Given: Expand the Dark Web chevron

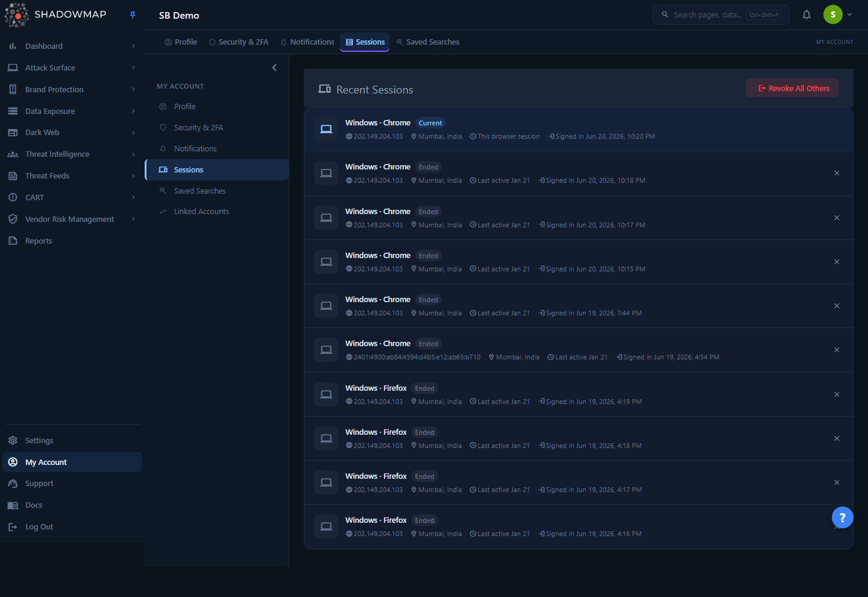Looking at the screenshot, I should (133, 133).
